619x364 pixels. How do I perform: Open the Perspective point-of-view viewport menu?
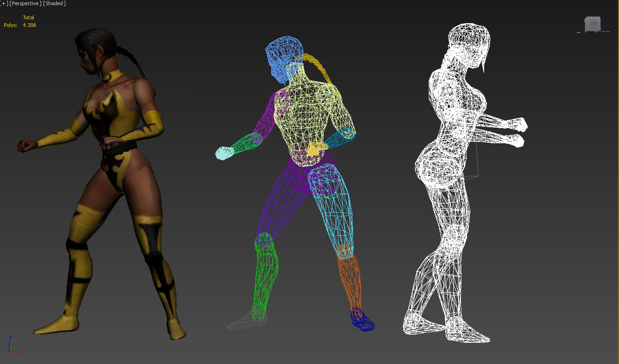[x=26, y=3]
